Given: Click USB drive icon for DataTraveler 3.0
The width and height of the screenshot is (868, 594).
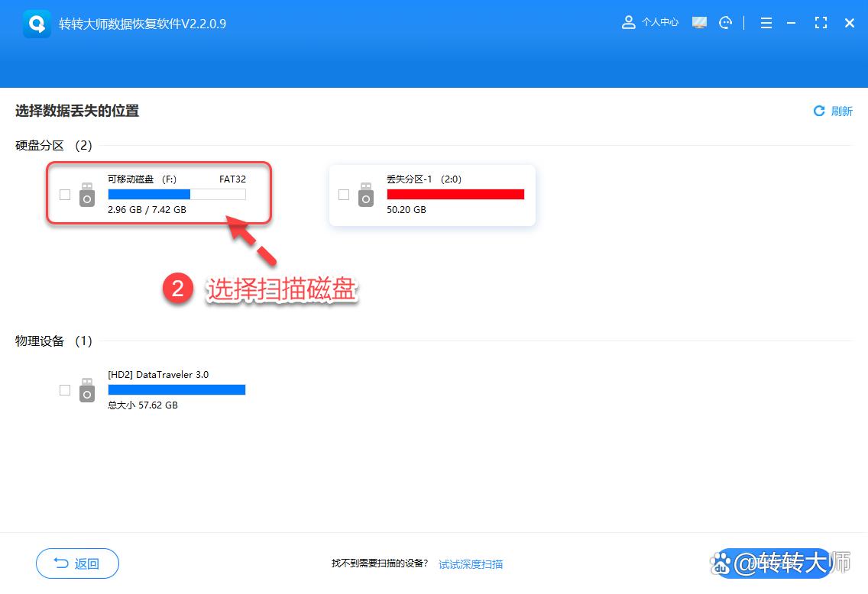Looking at the screenshot, I should (x=88, y=390).
